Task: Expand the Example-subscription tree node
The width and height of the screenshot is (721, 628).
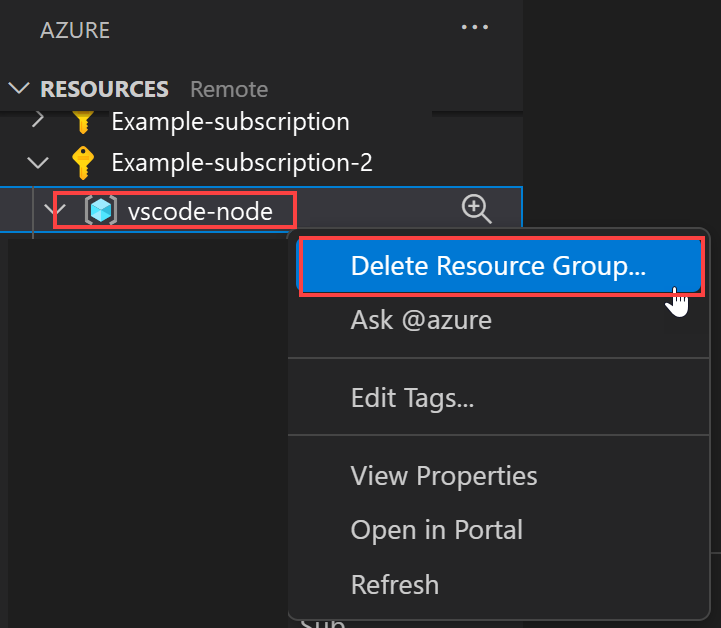Action: (x=39, y=122)
